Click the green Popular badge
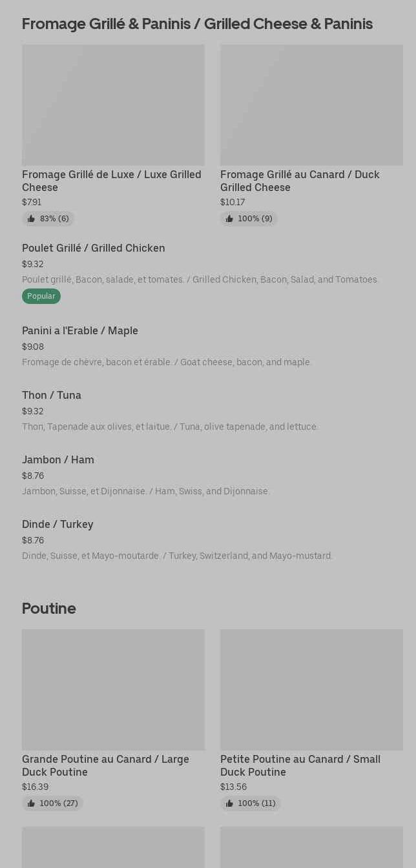This screenshot has width=416, height=868. (x=41, y=296)
